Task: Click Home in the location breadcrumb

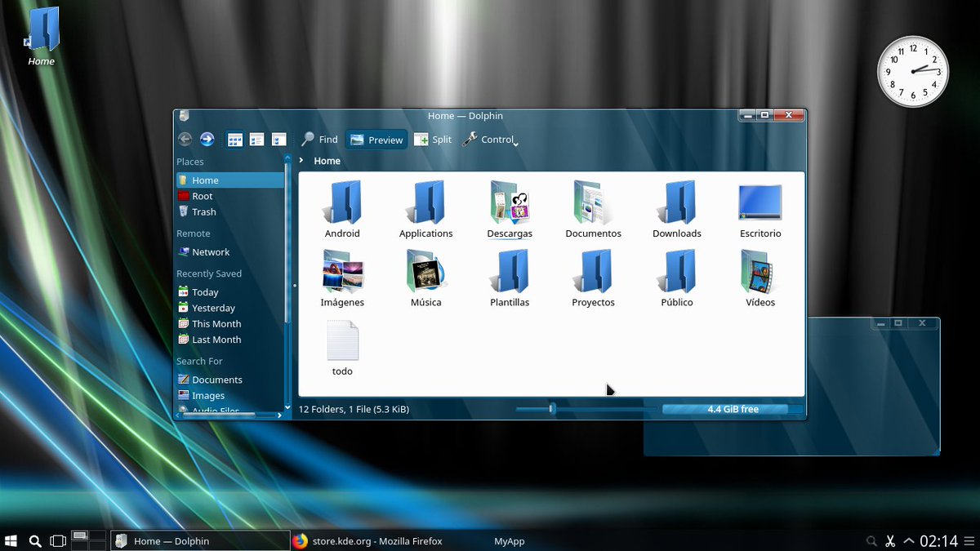Action: (327, 161)
